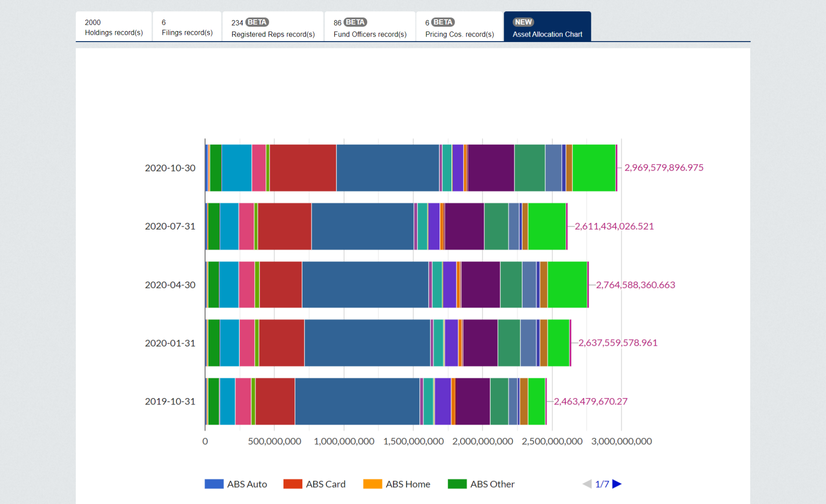
Task: Click the ABS Card legend label
Action: (326, 484)
